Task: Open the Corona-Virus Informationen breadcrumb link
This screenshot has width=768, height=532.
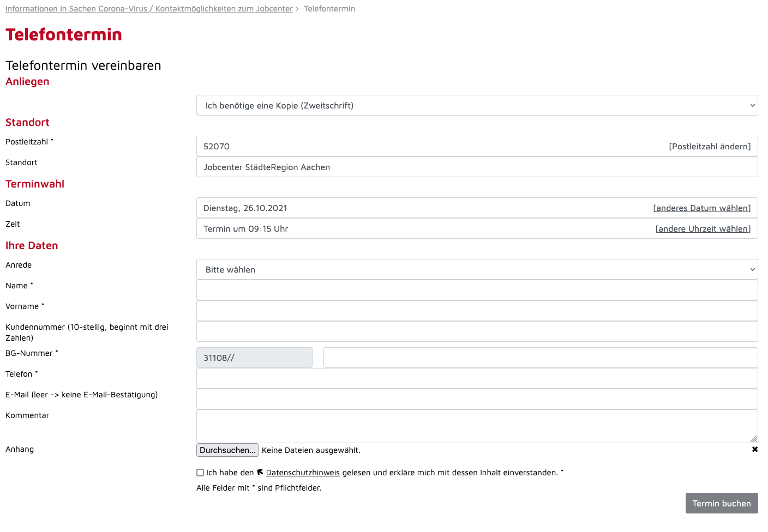Action: [x=149, y=9]
